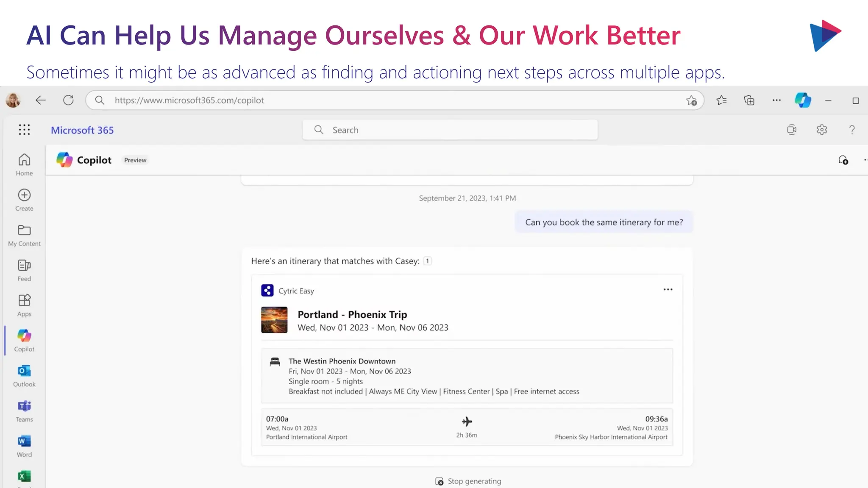Click the airplane flight icon
The width and height of the screenshot is (868, 488).
467,421
